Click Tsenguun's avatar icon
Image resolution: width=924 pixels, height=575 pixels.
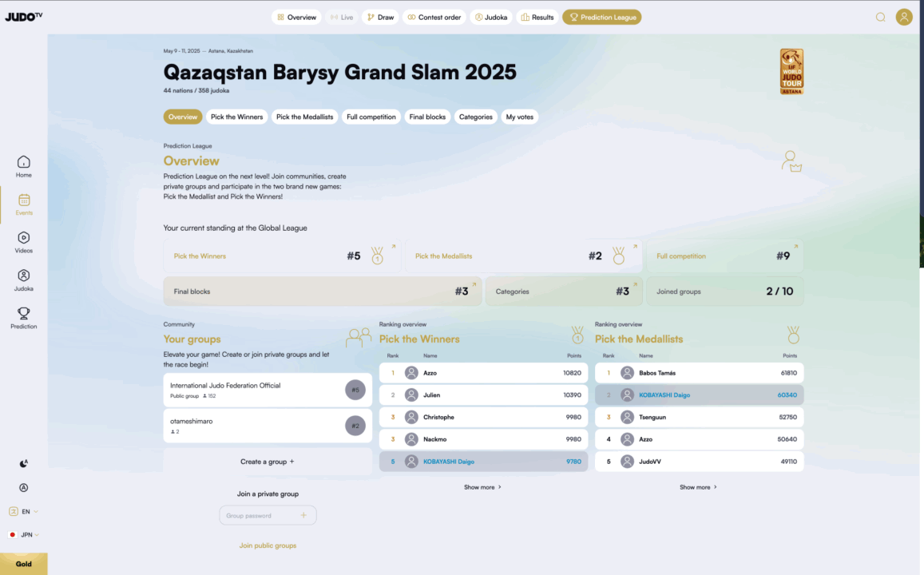pyautogui.click(x=627, y=417)
